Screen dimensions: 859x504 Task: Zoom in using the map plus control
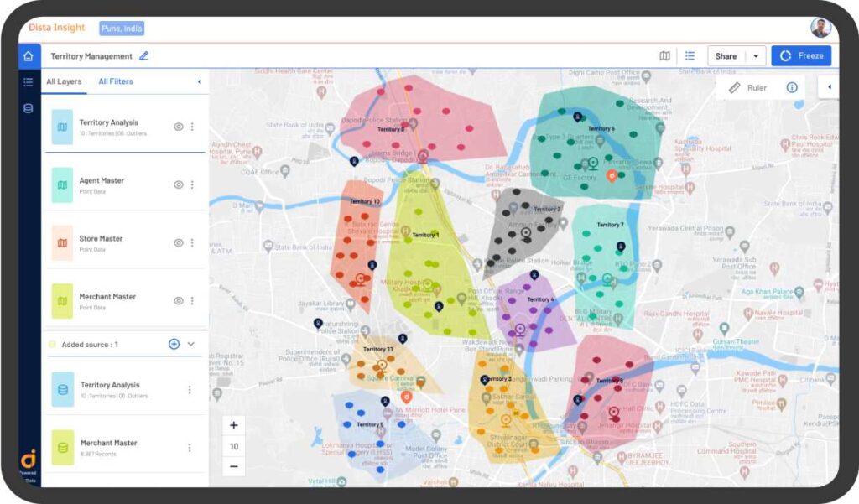pos(233,425)
